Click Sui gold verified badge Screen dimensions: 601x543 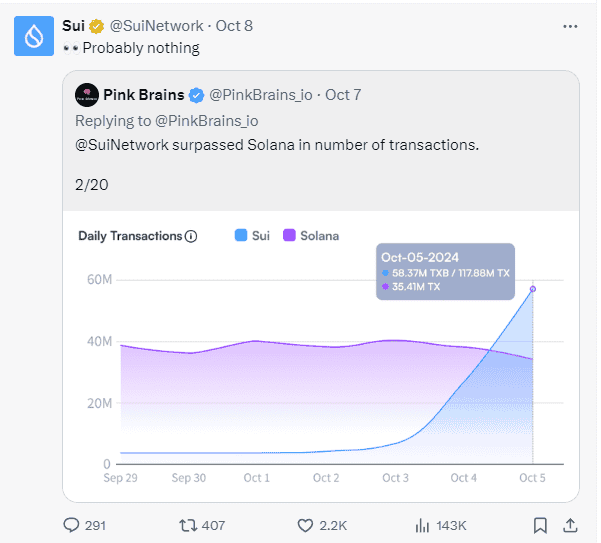point(96,26)
